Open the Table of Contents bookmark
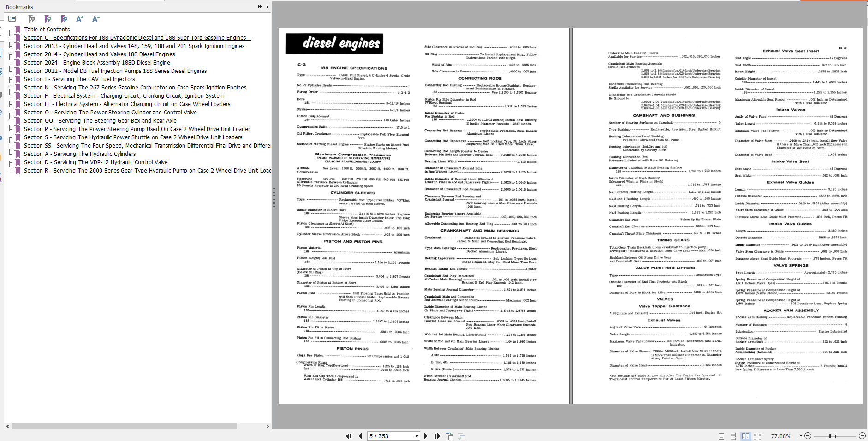 [47, 29]
